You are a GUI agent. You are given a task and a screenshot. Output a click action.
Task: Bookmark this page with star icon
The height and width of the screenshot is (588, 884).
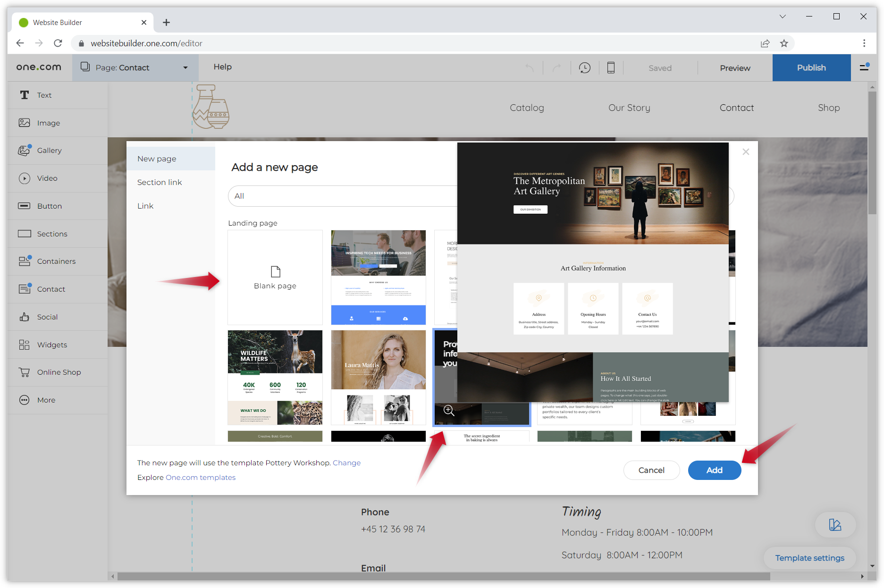784,43
